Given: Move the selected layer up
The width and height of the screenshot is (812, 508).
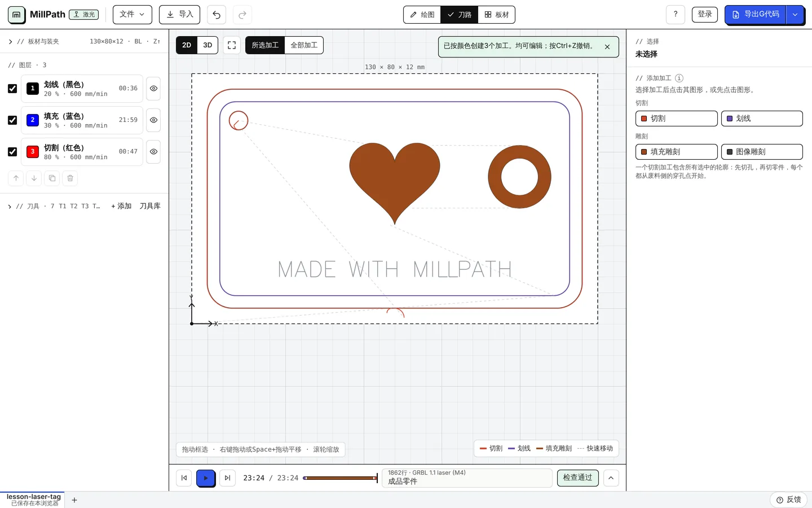Looking at the screenshot, I should [16, 178].
